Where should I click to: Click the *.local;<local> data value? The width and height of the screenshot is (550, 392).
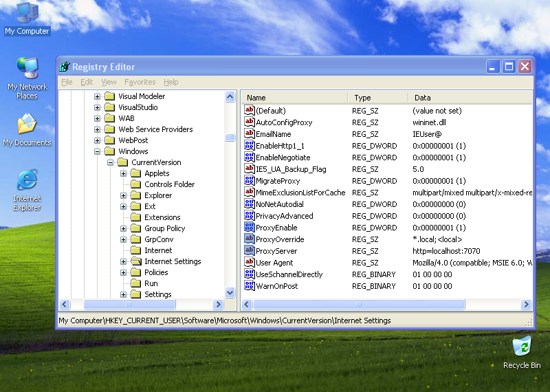[437, 239]
